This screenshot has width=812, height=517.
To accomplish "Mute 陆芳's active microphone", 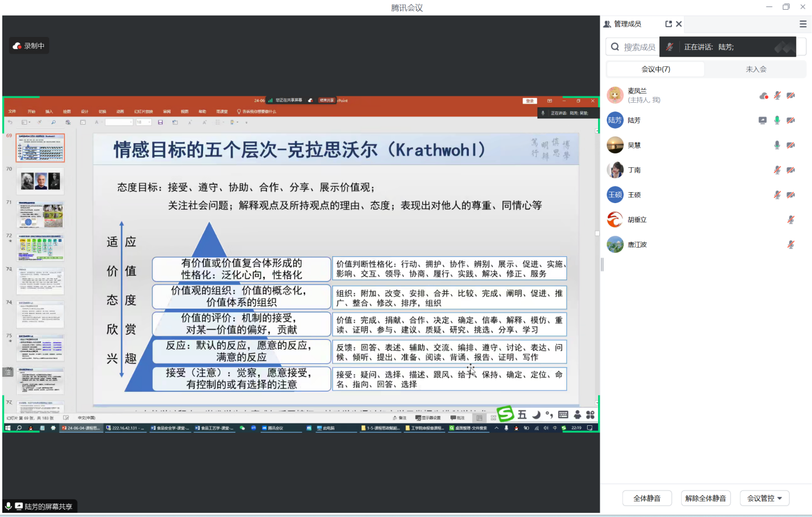I will (x=777, y=121).
